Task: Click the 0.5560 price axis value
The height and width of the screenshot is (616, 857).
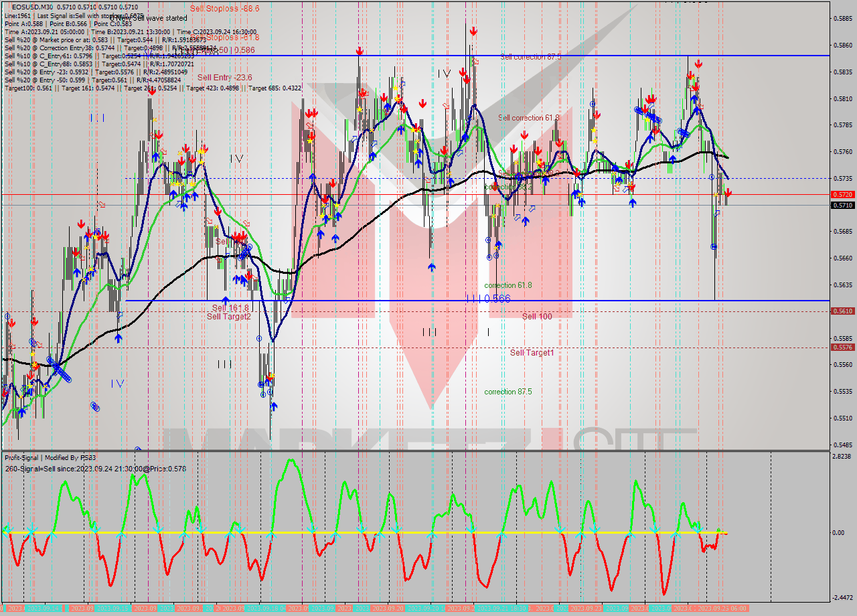Action: (842, 365)
